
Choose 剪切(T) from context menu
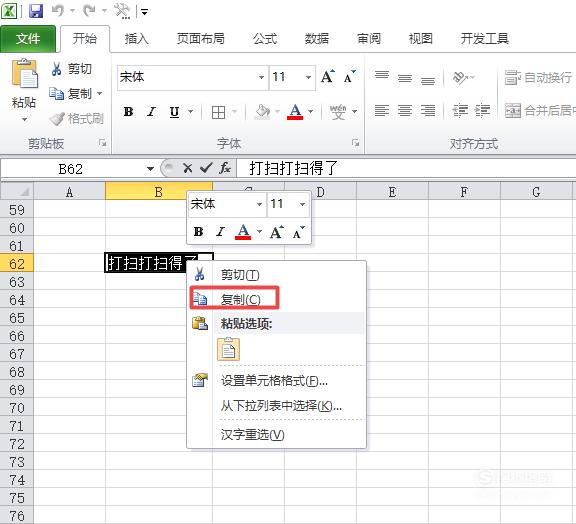tap(276, 274)
